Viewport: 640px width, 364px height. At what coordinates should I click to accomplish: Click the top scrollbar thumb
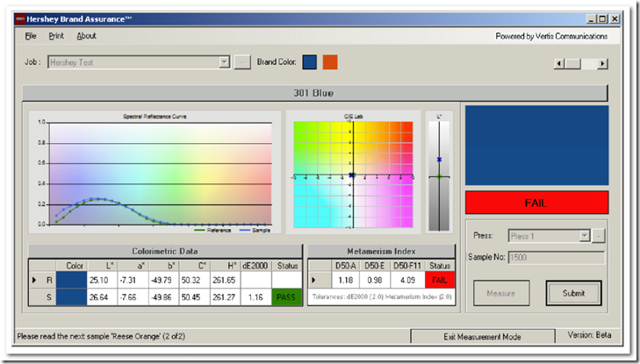tap(572, 63)
